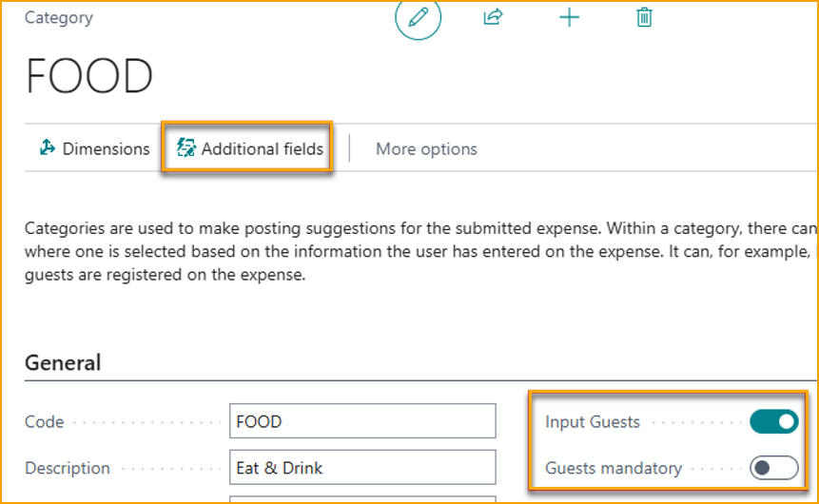Click the FOOD page title
This screenshot has height=504, width=819.
coord(89,76)
